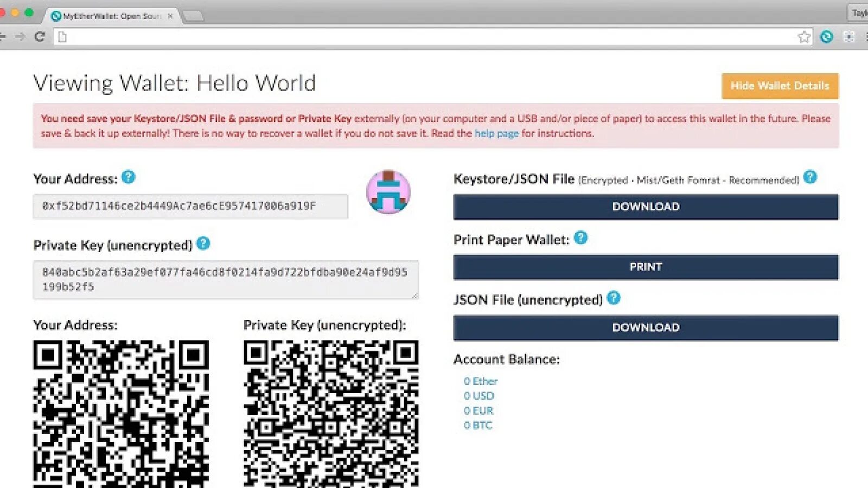Focus the browser URL address bar

tap(432, 37)
